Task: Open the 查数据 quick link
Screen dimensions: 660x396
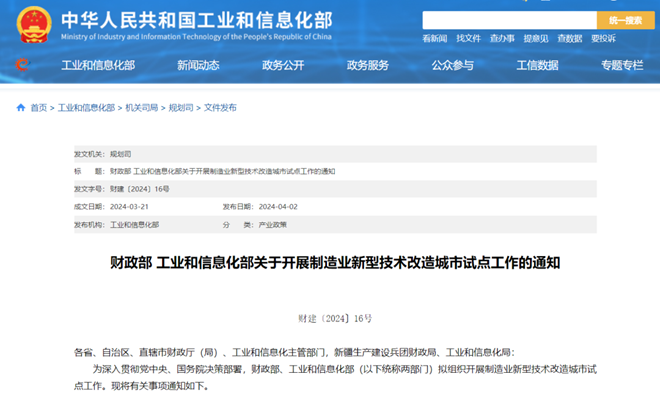Action: coord(570,39)
